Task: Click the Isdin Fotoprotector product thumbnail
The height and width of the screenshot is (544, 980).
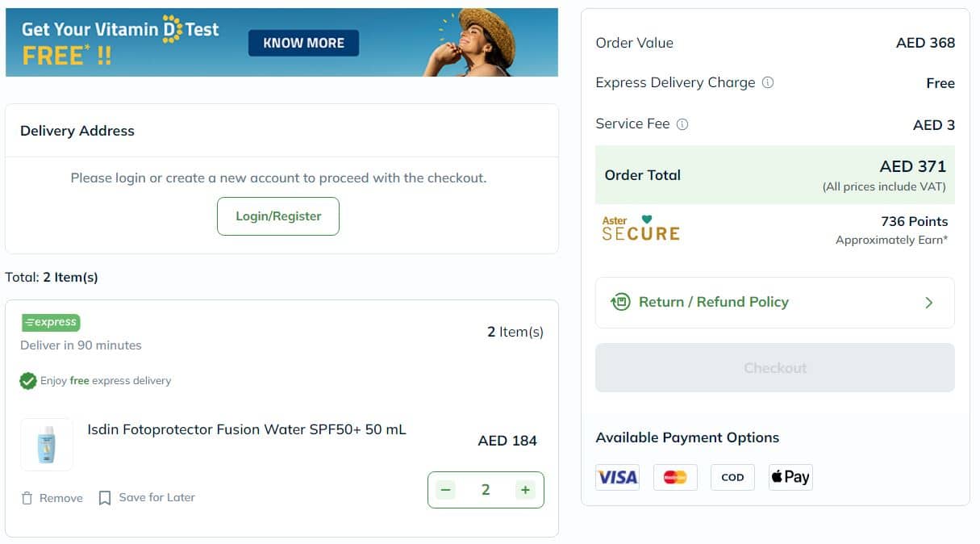Action: tap(46, 444)
